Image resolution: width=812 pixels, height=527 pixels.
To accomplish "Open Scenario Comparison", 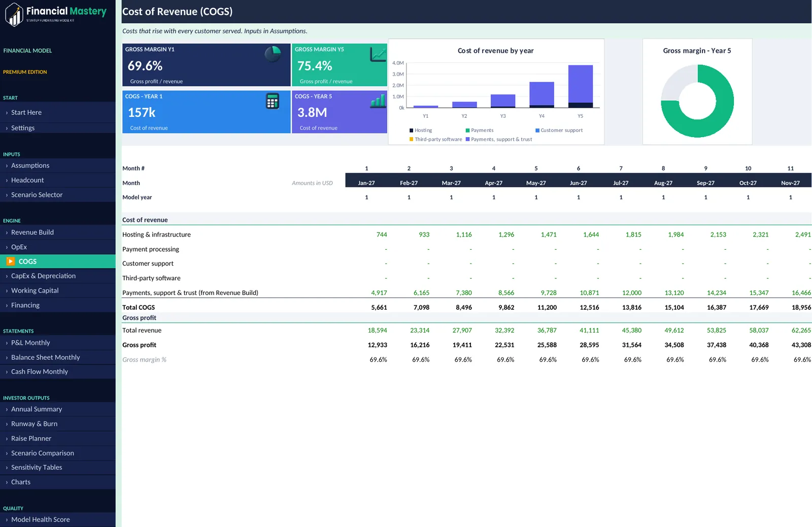I will (58, 453).
